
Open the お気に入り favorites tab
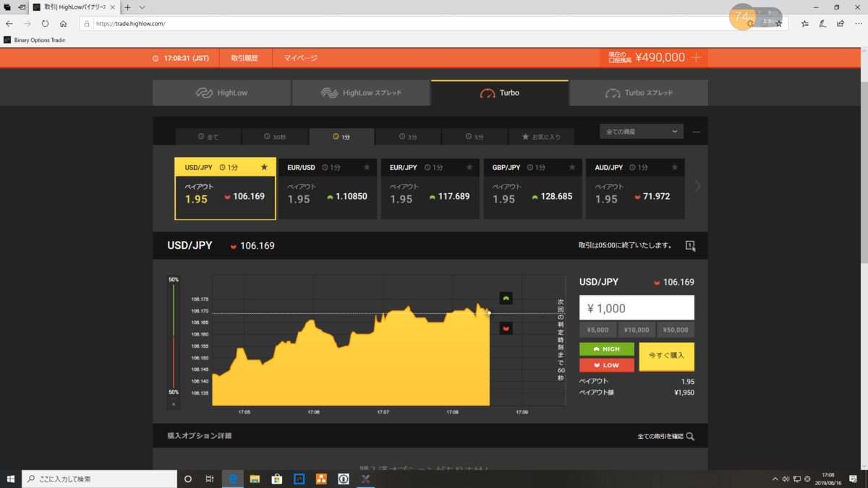541,137
